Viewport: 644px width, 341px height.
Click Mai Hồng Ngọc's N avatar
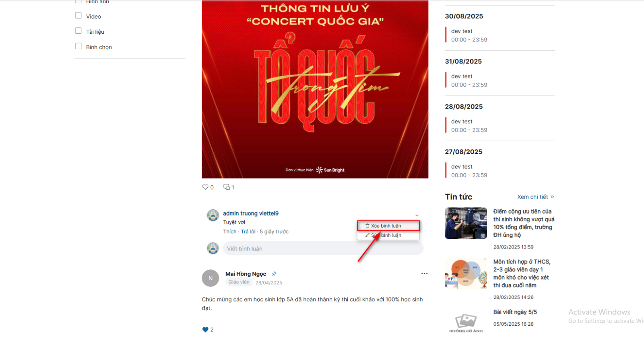(x=210, y=278)
